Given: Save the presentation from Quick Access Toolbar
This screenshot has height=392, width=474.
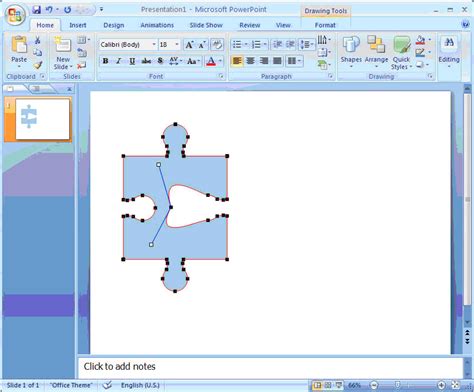Looking at the screenshot, I should pos(36,10).
